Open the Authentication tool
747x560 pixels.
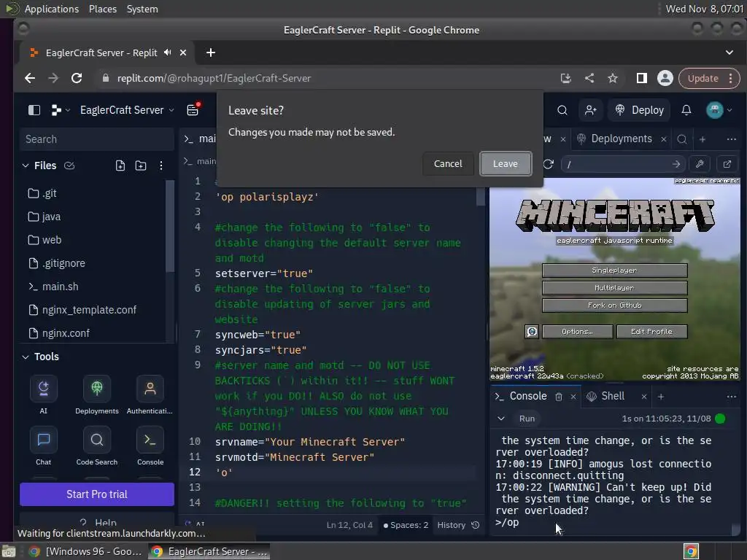pos(150,395)
